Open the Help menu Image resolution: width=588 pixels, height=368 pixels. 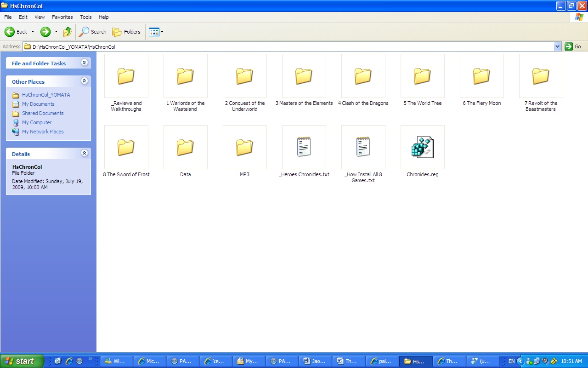104,17
